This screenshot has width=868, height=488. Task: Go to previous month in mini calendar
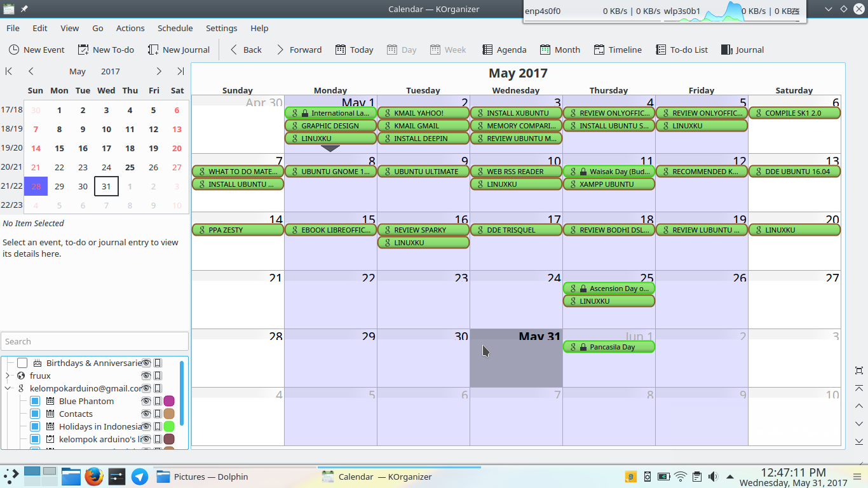(x=31, y=71)
